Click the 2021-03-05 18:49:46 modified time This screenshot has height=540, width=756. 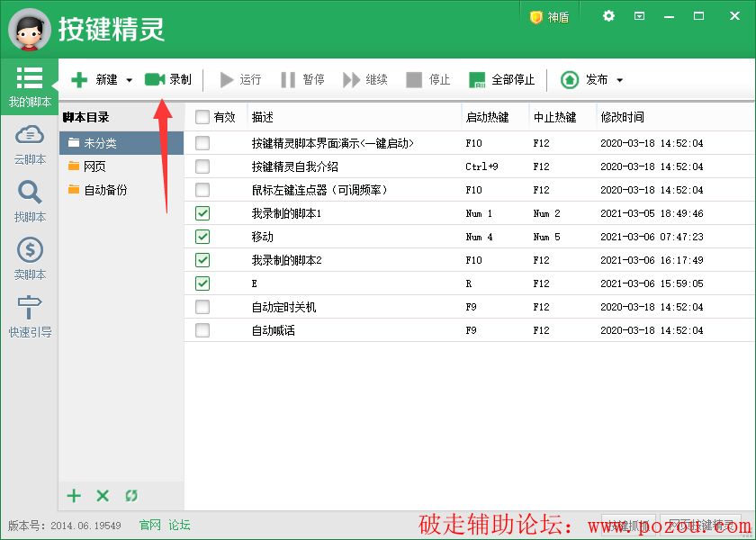[x=652, y=213]
